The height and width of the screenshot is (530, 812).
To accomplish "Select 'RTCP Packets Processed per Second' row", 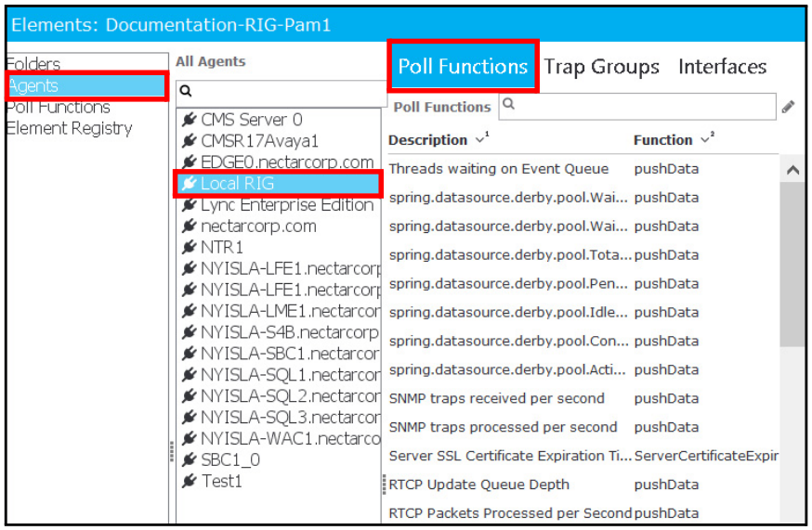I will click(x=583, y=513).
